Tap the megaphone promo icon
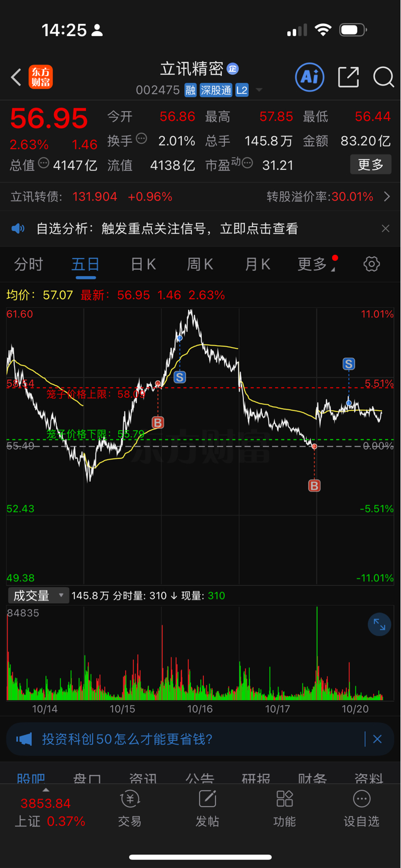The height and width of the screenshot is (868, 401). [24, 739]
